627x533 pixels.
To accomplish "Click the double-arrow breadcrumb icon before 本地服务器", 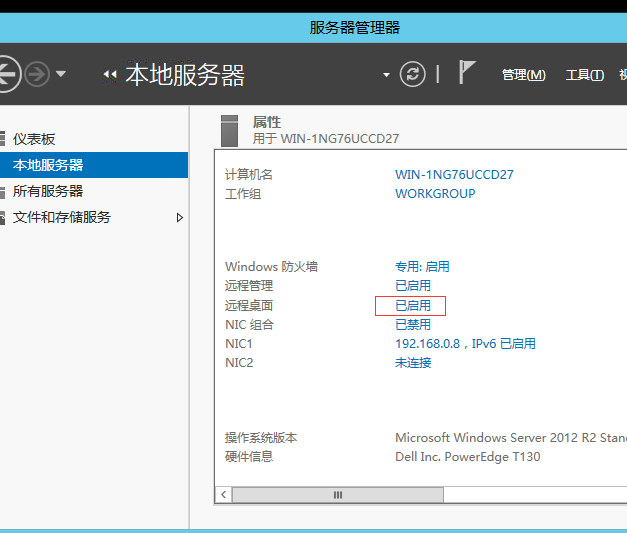I will pos(110,74).
